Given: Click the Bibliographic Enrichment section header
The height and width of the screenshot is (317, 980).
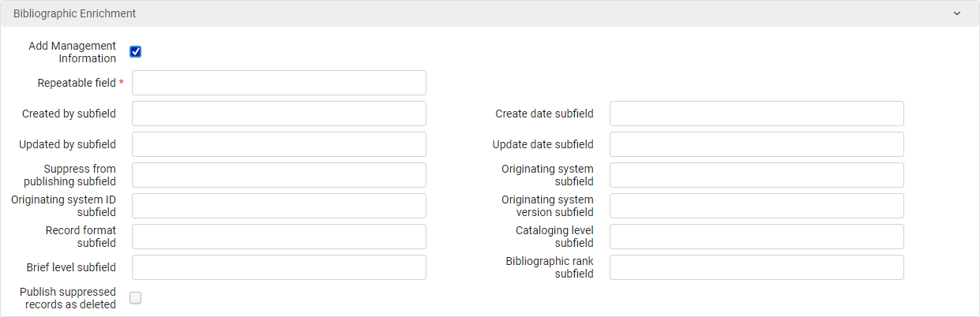Looking at the screenshot, I should [75, 13].
